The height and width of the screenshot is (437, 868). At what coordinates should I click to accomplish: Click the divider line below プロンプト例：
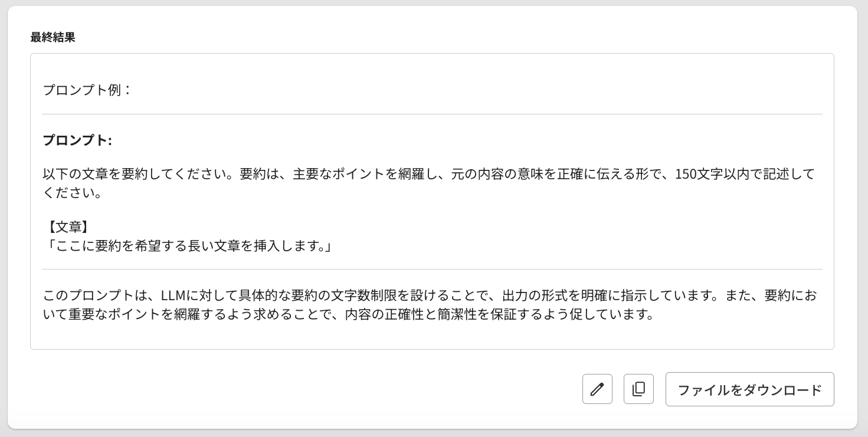[x=432, y=114]
